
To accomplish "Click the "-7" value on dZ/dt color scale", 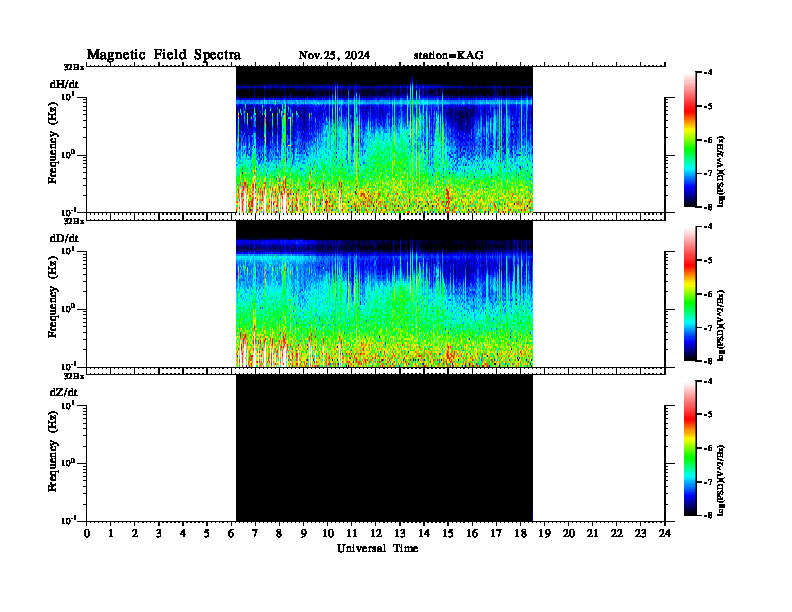I will tap(708, 482).
